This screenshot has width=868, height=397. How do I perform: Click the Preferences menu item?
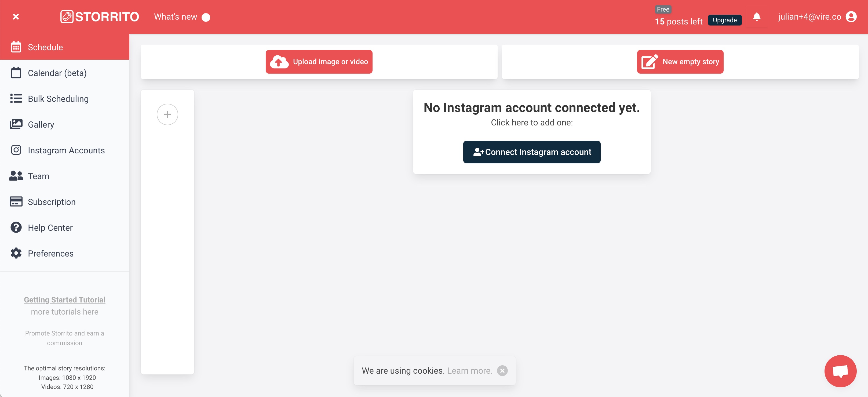tap(50, 253)
